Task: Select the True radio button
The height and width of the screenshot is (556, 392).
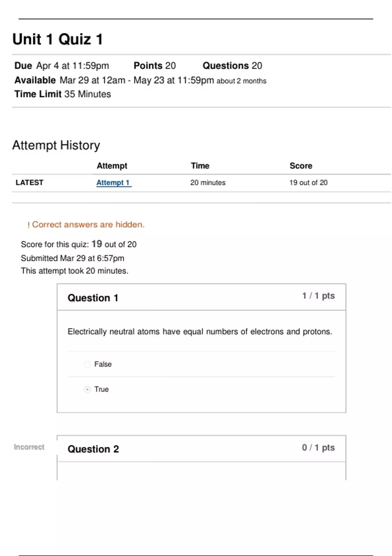Action: [87, 390]
